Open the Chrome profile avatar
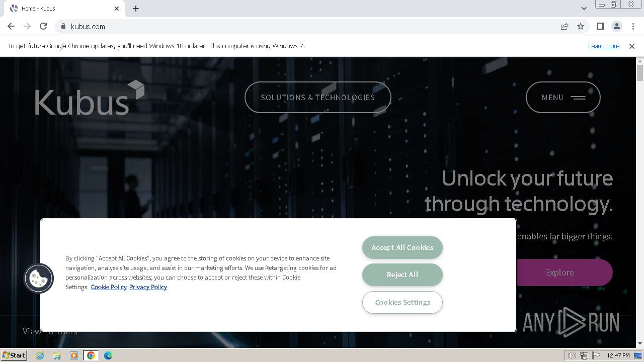644x362 pixels. [x=616, y=26]
